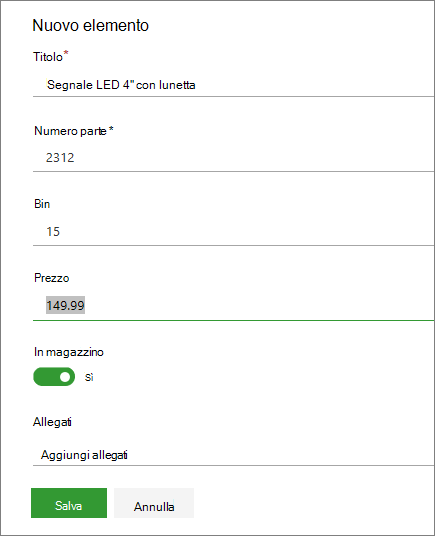Turn off the In magazzino toggle
The height and width of the screenshot is (536, 435).
click(54, 377)
